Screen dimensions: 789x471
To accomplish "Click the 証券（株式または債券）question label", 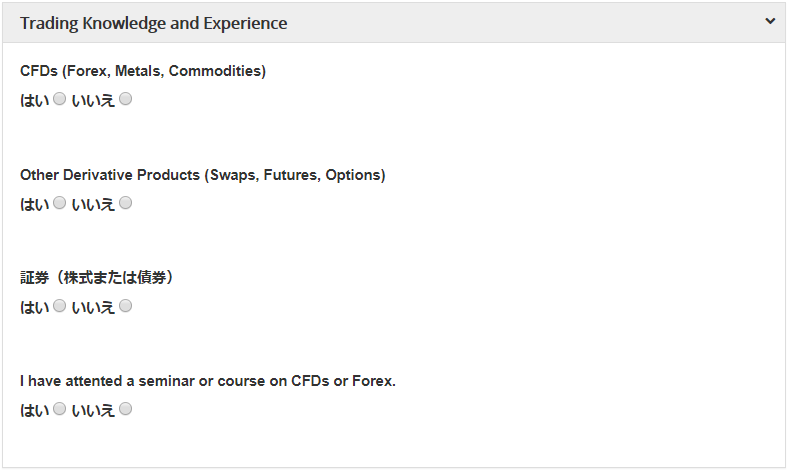I will [x=98, y=278].
